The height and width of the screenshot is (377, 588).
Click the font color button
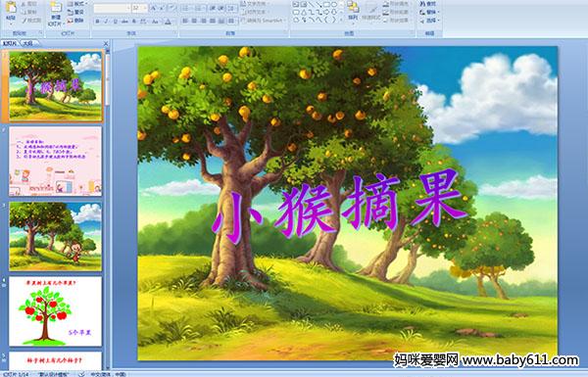coord(168,22)
